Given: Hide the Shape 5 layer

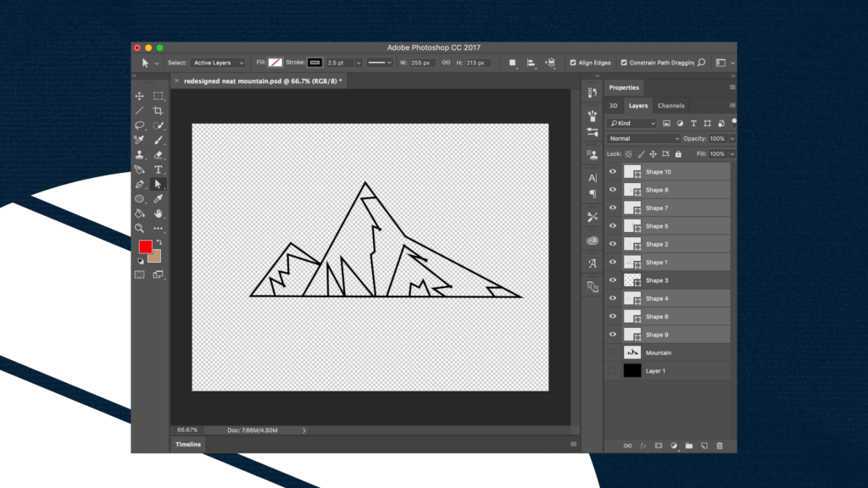Looking at the screenshot, I should 613,225.
